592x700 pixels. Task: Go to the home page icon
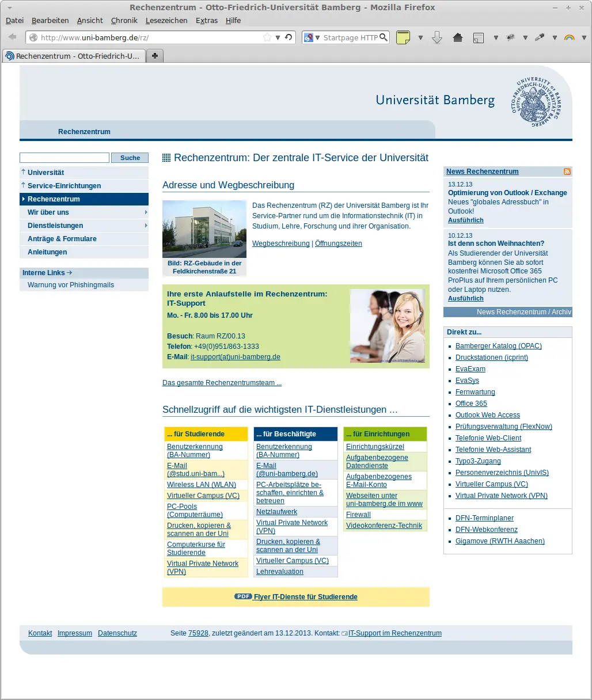458,37
